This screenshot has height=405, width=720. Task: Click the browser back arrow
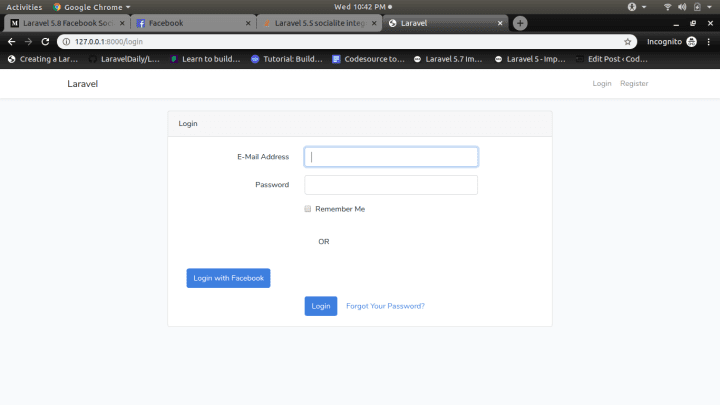[x=11, y=42]
